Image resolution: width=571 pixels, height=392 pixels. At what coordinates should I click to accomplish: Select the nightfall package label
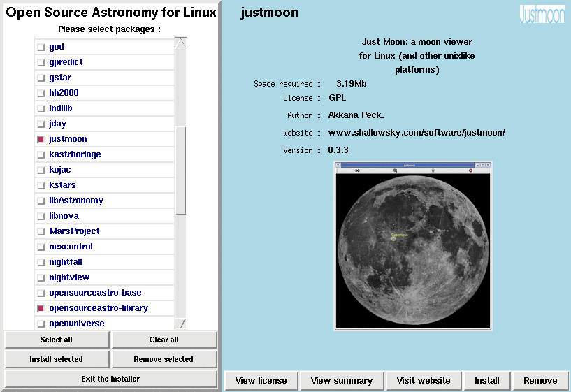coord(66,262)
